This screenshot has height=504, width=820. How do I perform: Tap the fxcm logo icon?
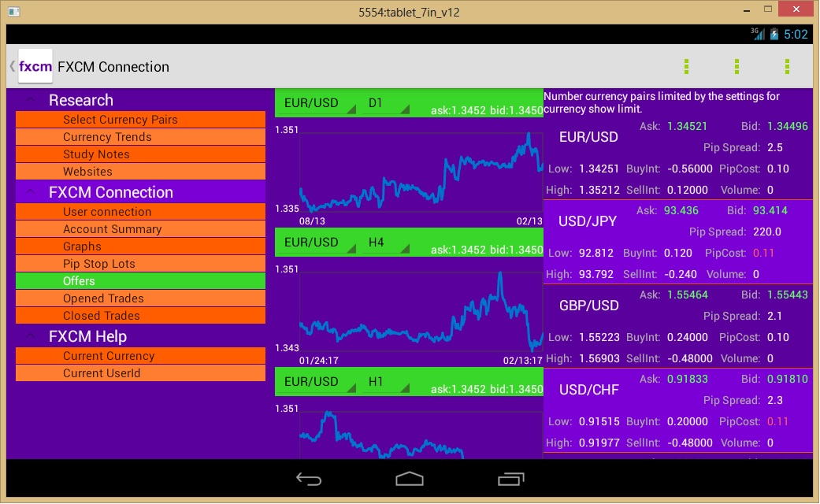pyautogui.click(x=35, y=66)
